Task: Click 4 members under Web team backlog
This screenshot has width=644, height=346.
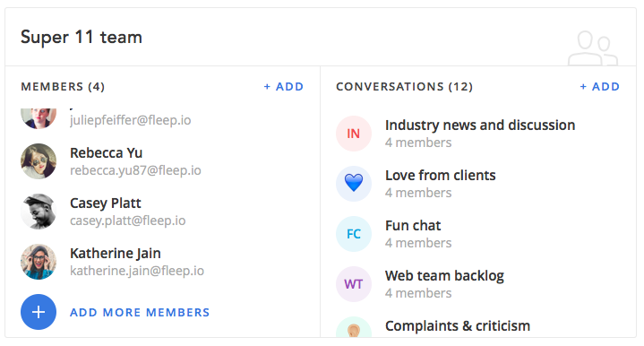Action: point(418,293)
